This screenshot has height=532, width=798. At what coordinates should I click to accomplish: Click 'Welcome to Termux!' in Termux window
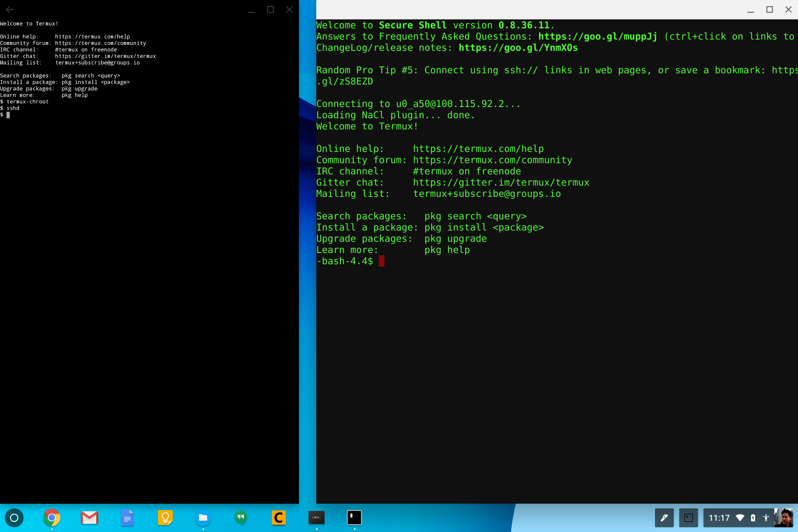pos(29,23)
